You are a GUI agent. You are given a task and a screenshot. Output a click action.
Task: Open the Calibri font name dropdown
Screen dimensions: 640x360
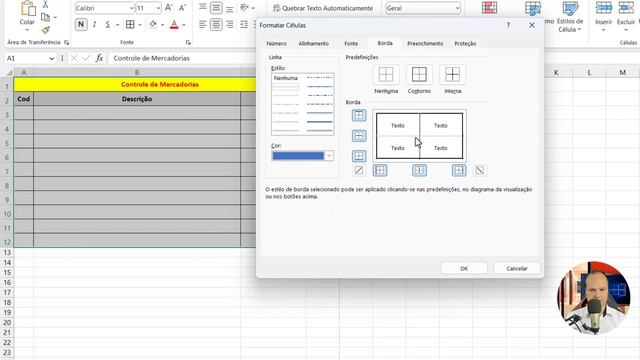tap(131, 8)
